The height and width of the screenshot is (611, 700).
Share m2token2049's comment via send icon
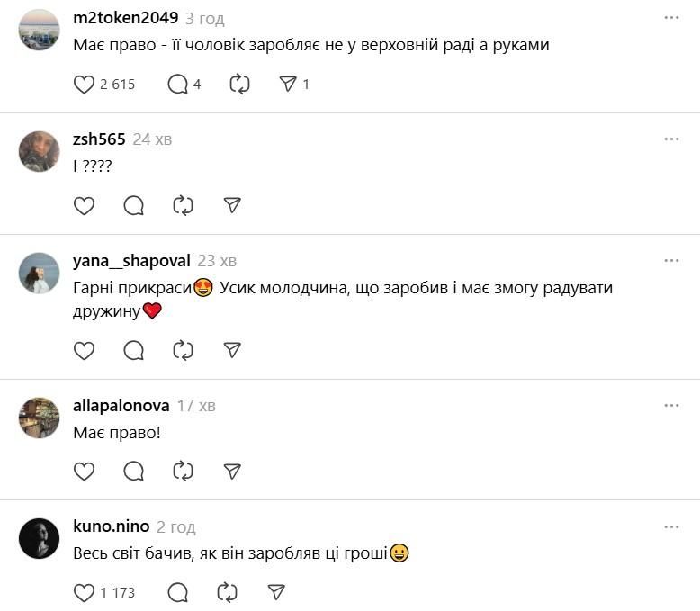click(x=288, y=85)
